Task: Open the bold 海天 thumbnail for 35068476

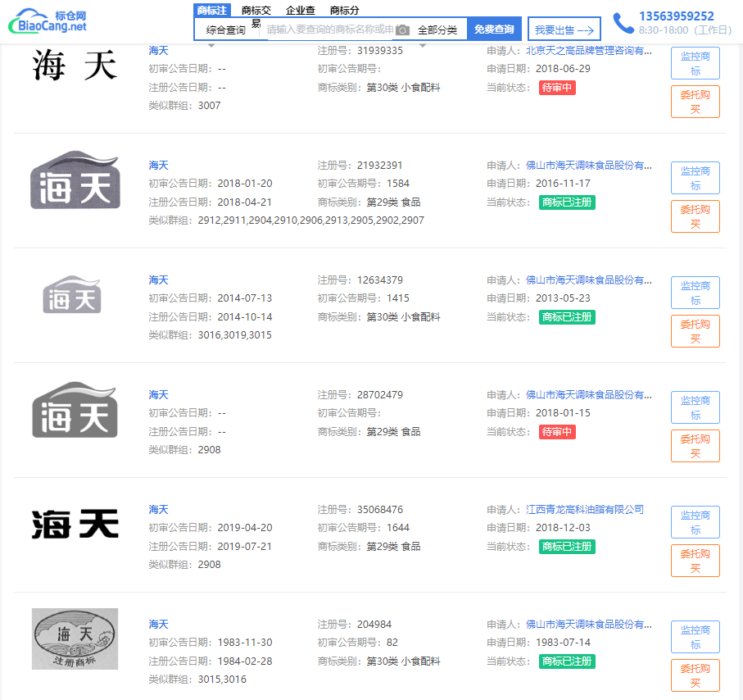Action: click(75, 524)
